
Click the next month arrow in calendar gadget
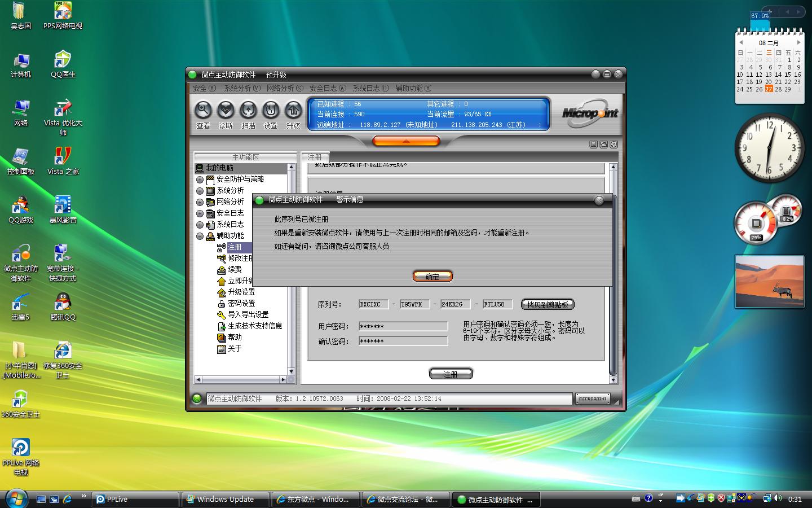(798, 42)
